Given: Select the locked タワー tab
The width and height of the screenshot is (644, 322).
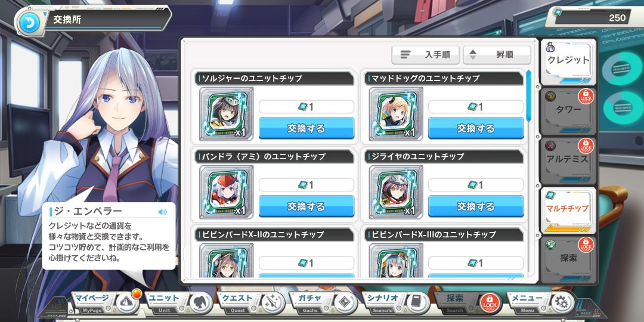Looking at the screenshot, I should pos(568,111).
